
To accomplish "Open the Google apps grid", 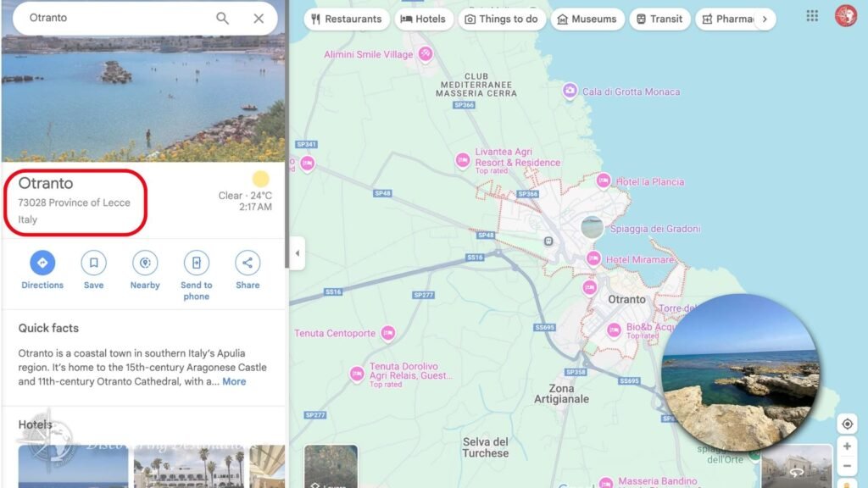I will (812, 16).
